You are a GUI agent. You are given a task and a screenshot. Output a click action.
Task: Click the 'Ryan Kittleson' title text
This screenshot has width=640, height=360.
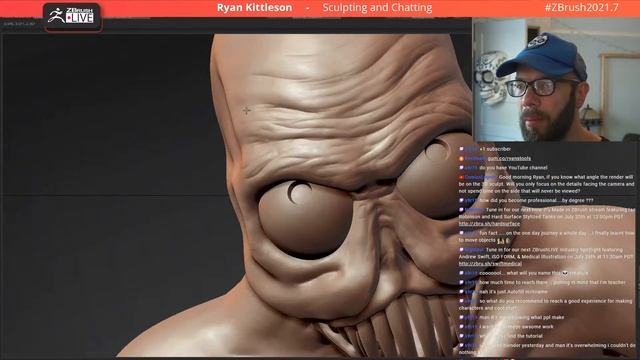[254, 8]
